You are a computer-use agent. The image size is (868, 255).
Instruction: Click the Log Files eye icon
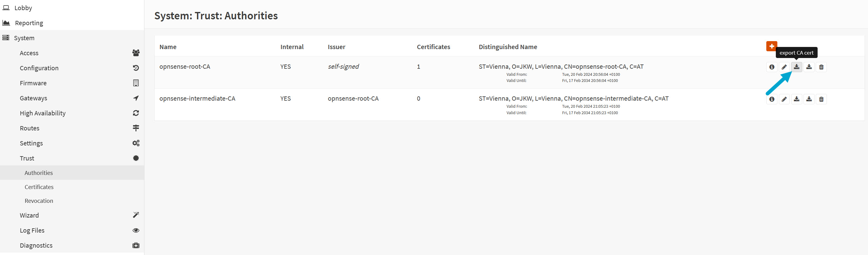pos(136,230)
